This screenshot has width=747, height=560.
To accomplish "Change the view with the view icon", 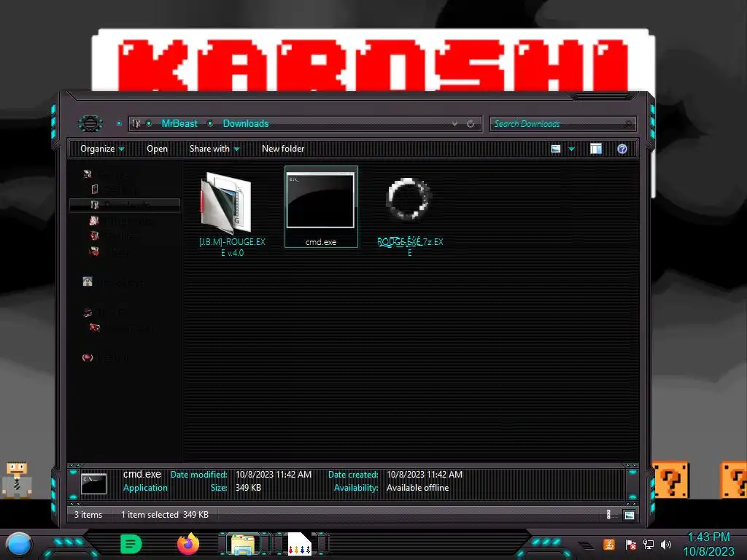I will [x=556, y=149].
